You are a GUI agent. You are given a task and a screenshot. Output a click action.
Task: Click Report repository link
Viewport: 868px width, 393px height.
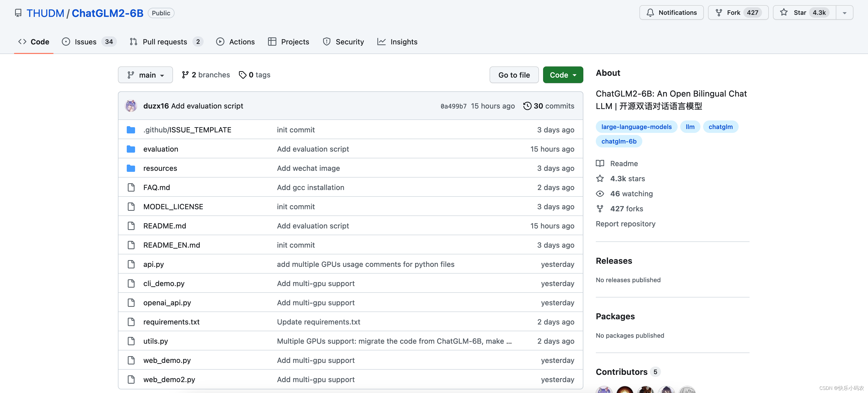(625, 224)
